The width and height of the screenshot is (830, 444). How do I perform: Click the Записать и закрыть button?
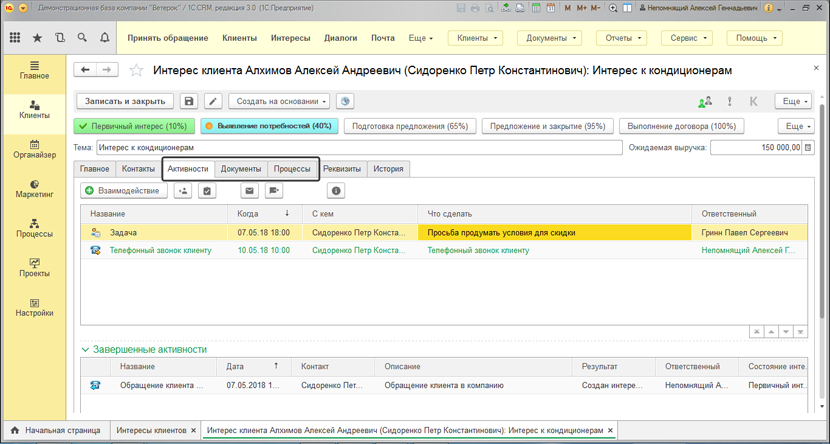click(x=125, y=101)
